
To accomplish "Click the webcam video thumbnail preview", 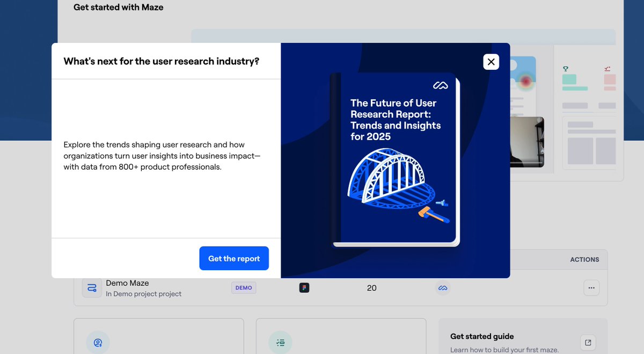I will point(527,142).
